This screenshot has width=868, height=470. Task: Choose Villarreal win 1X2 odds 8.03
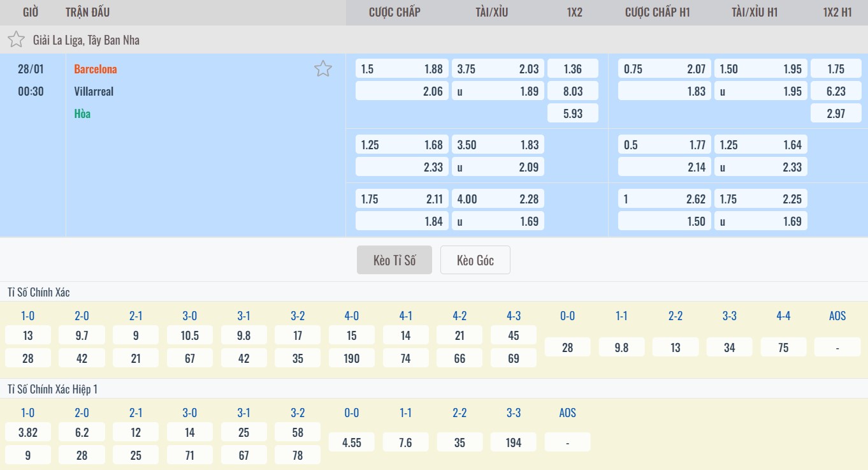(573, 91)
